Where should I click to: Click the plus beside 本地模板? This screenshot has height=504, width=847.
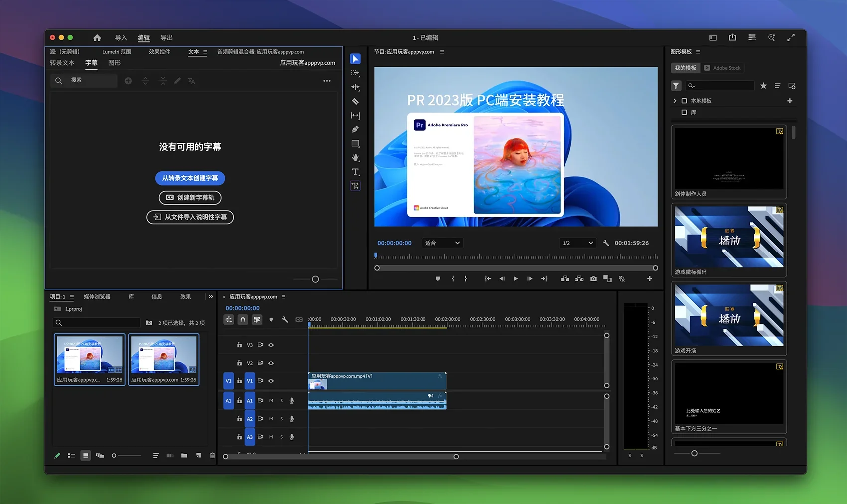790,101
